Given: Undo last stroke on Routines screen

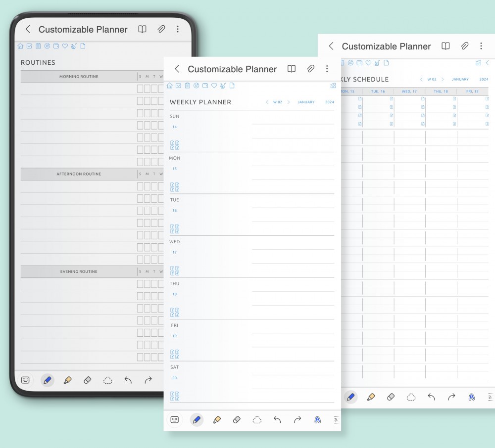Looking at the screenshot, I should [128, 380].
